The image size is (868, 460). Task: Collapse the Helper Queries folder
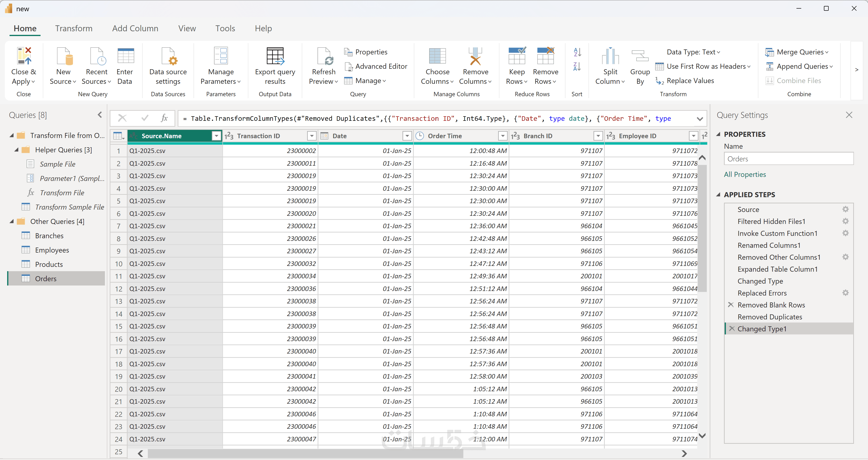pyautogui.click(x=16, y=150)
